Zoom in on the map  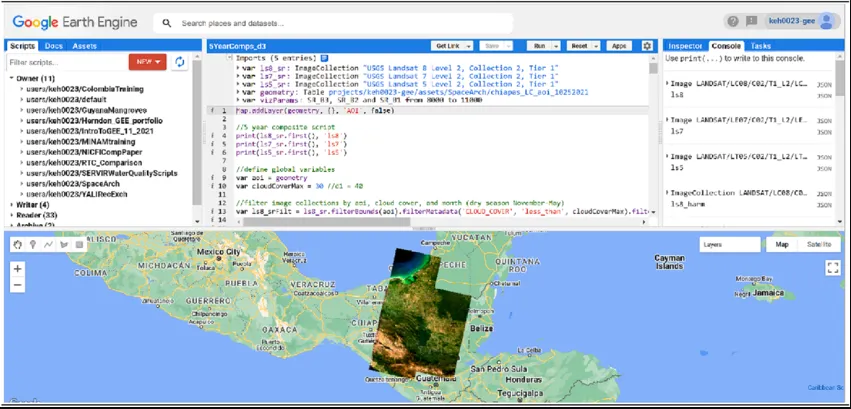coord(17,268)
